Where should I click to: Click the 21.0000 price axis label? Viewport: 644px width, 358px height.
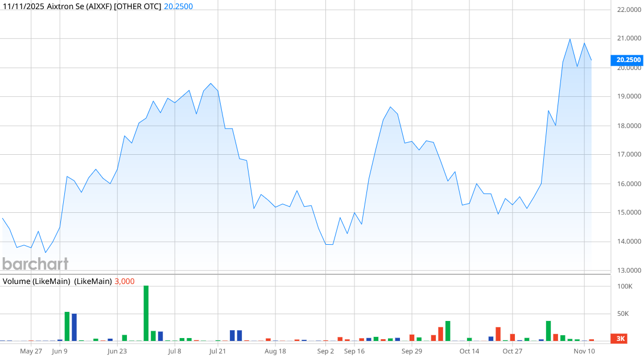(629, 38)
